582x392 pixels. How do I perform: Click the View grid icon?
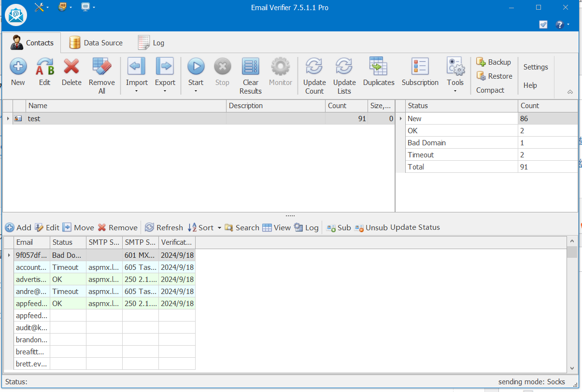[267, 227]
